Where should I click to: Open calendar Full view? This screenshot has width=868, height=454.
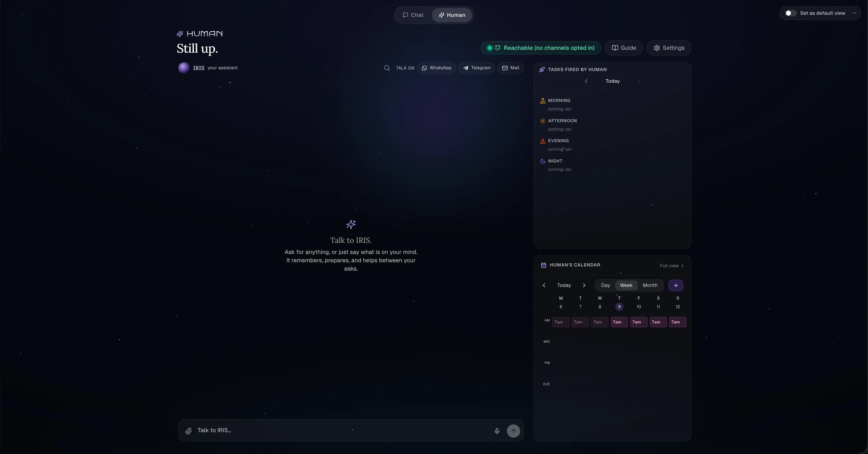click(x=672, y=266)
